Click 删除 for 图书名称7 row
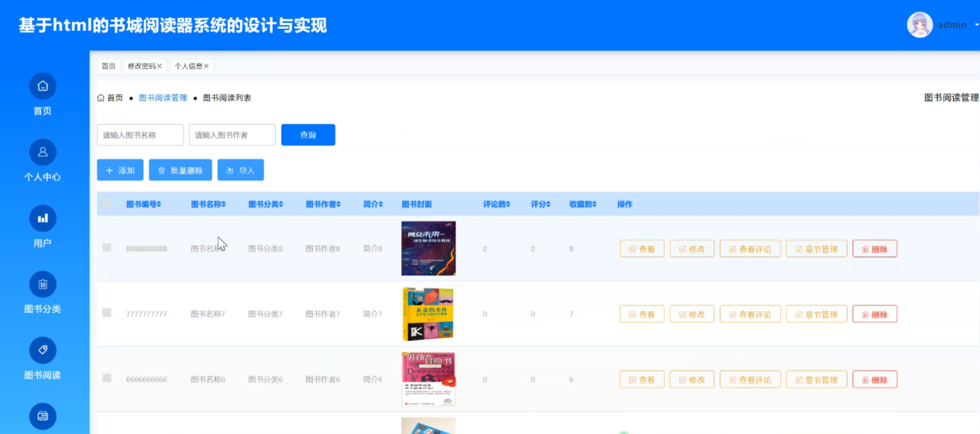Screen dimensions: 980x434 pos(875,314)
